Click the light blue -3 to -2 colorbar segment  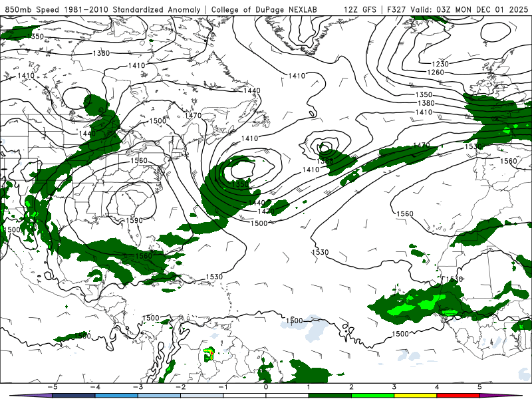coord(159,396)
